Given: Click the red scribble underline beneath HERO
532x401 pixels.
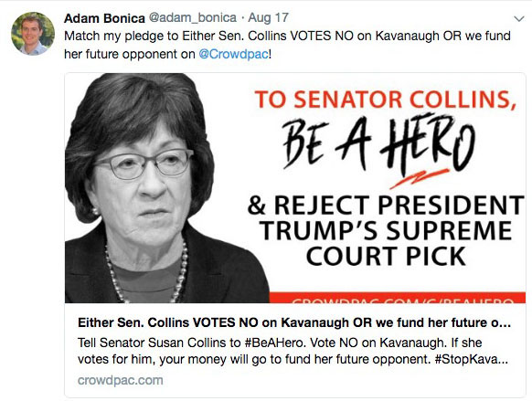Looking at the screenshot, I should 420,178.
